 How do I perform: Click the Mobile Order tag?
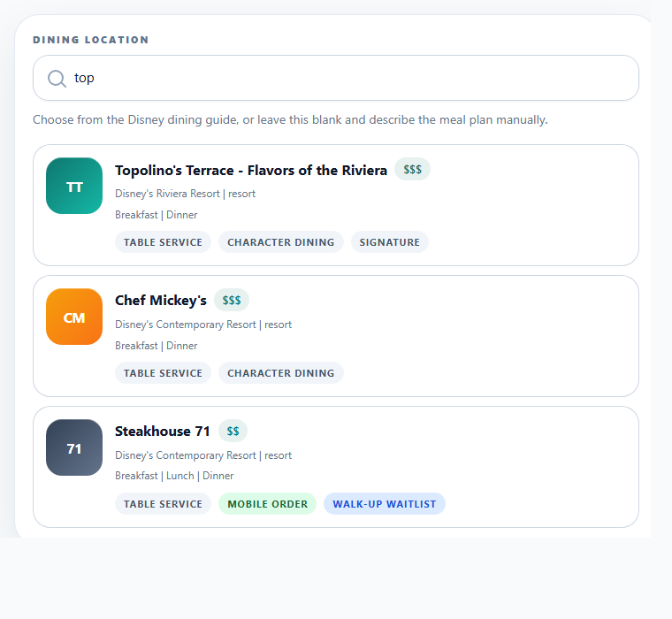(267, 504)
